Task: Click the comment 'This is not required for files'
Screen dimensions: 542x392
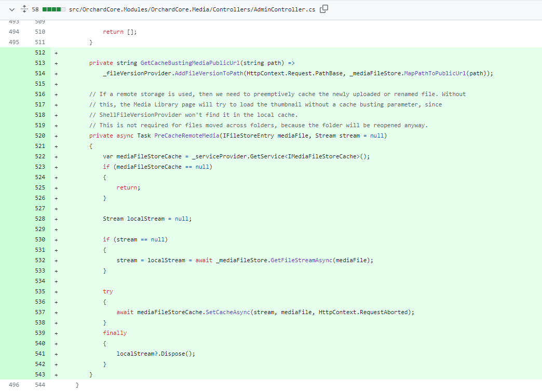Action: pyautogui.click(x=259, y=125)
